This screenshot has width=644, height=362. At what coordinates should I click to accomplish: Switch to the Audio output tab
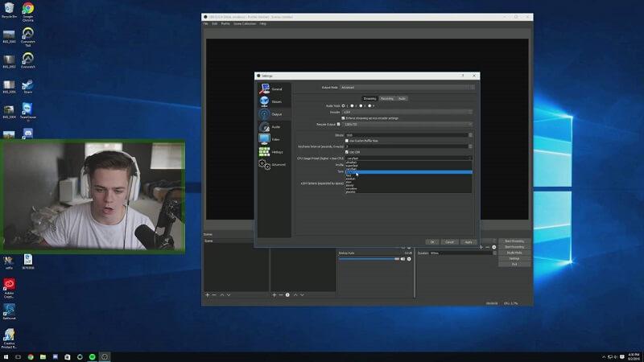pyautogui.click(x=402, y=98)
